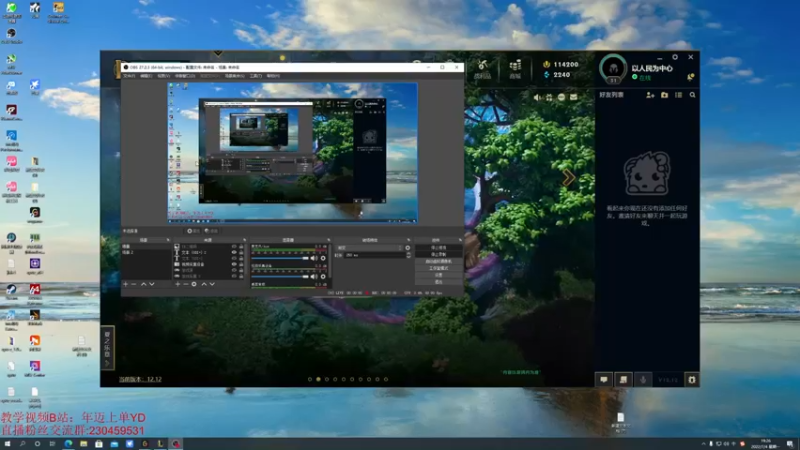Open the chat bubble icon at client bottom
Screen dimensions: 800x450
604,380
